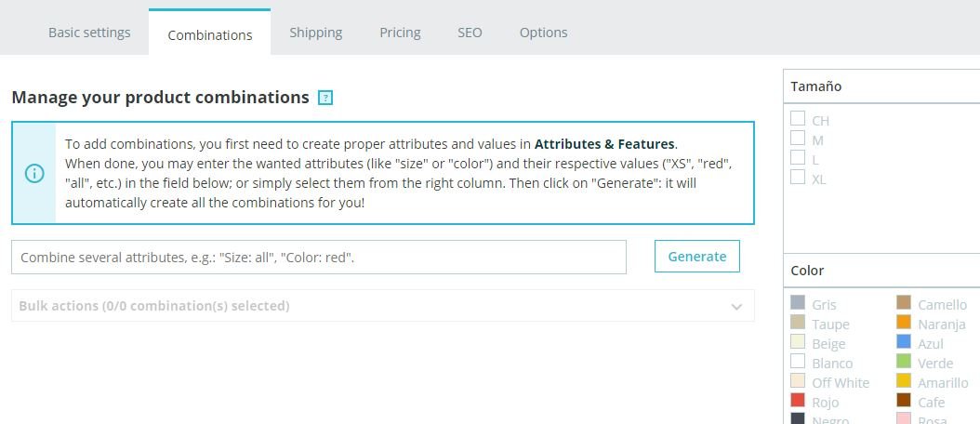Pick the Rojo red color swatch
The image size is (980, 424).
click(x=798, y=401)
